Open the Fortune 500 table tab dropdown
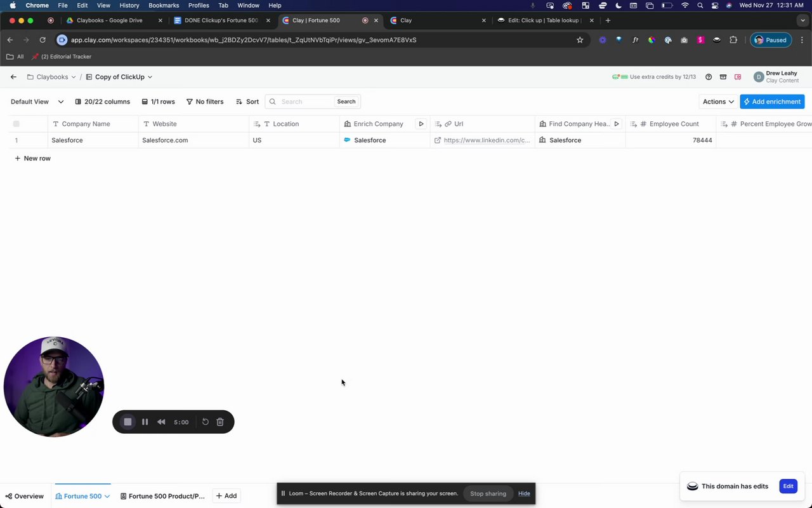 [107, 496]
